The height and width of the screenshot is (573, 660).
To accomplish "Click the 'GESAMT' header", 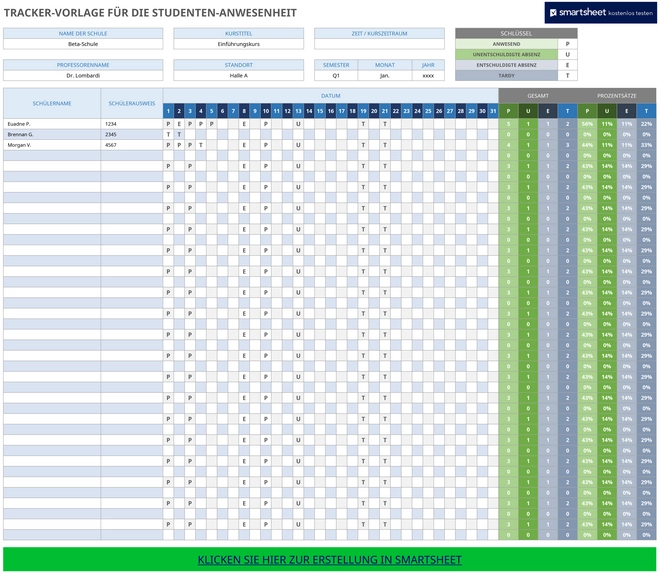I will coord(538,96).
